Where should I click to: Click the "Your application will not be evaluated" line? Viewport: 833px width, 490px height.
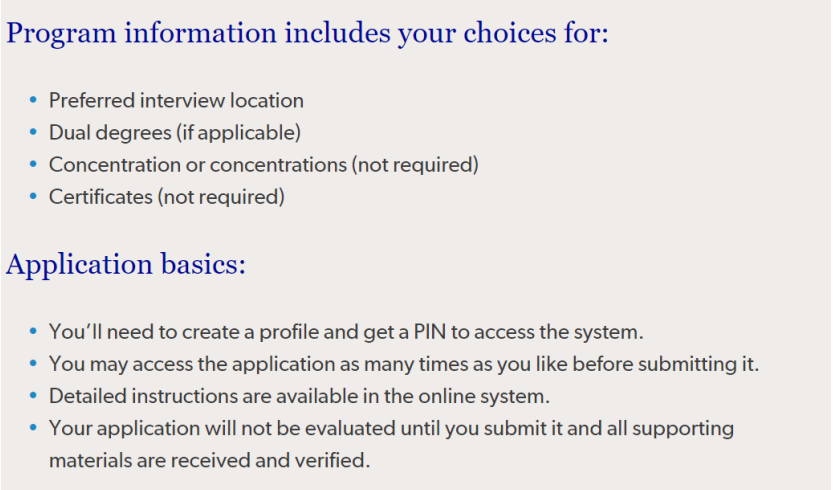391,429
